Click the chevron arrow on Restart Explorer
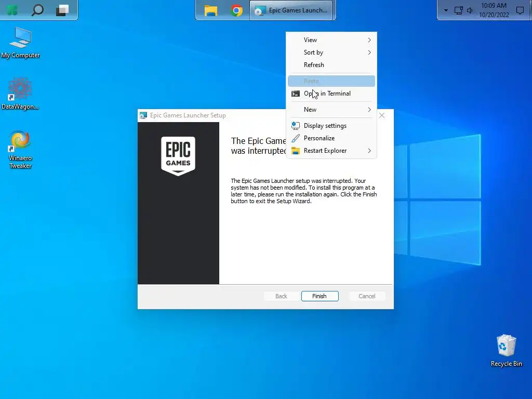Image resolution: width=532 pixels, height=399 pixels. coord(369,151)
